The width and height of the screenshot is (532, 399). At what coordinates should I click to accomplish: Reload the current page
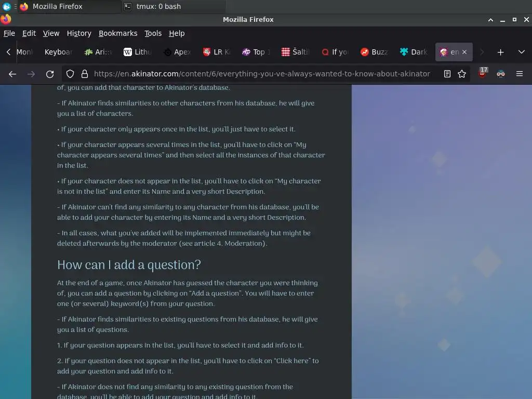(50, 74)
